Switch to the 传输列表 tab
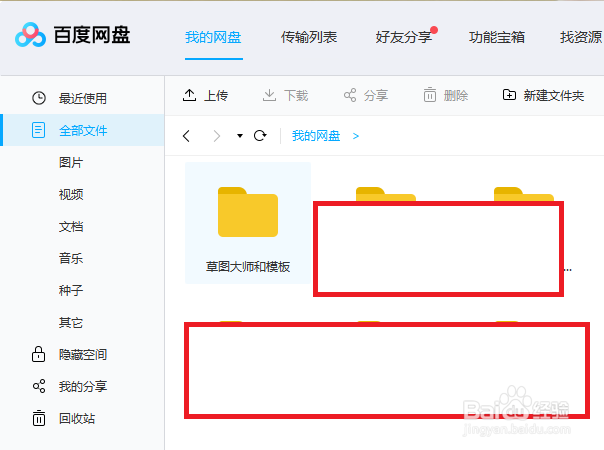The image size is (604, 450). (x=309, y=37)
